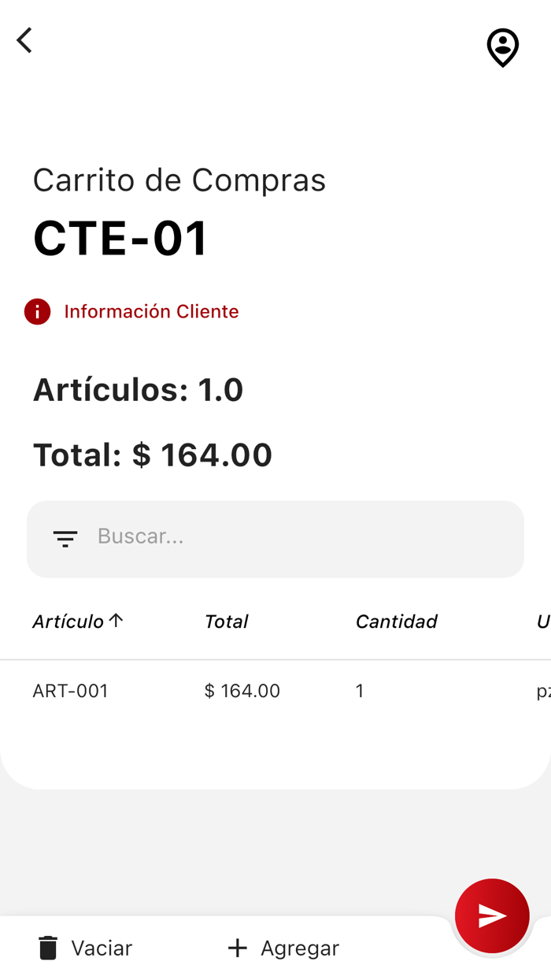The width and height of the screenshot is (551, 980).
Task: Select the Cantidad column header
Action: [396, 622]
